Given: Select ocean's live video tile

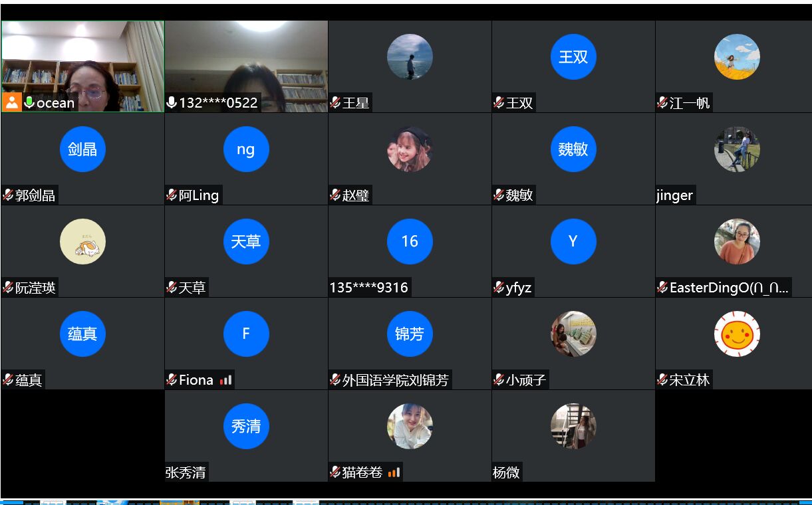Looking at the screenshot, I should 82,66.
